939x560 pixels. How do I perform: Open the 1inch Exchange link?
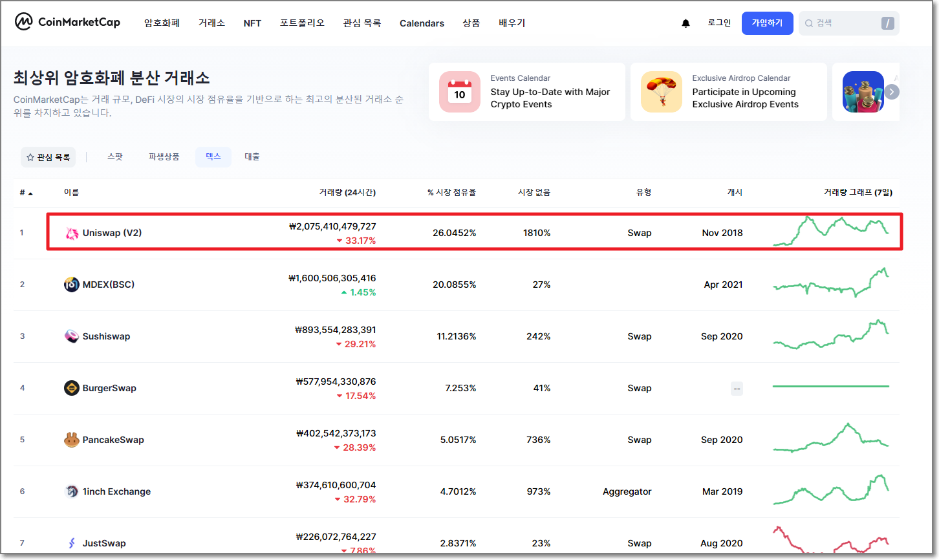point(116,491)
